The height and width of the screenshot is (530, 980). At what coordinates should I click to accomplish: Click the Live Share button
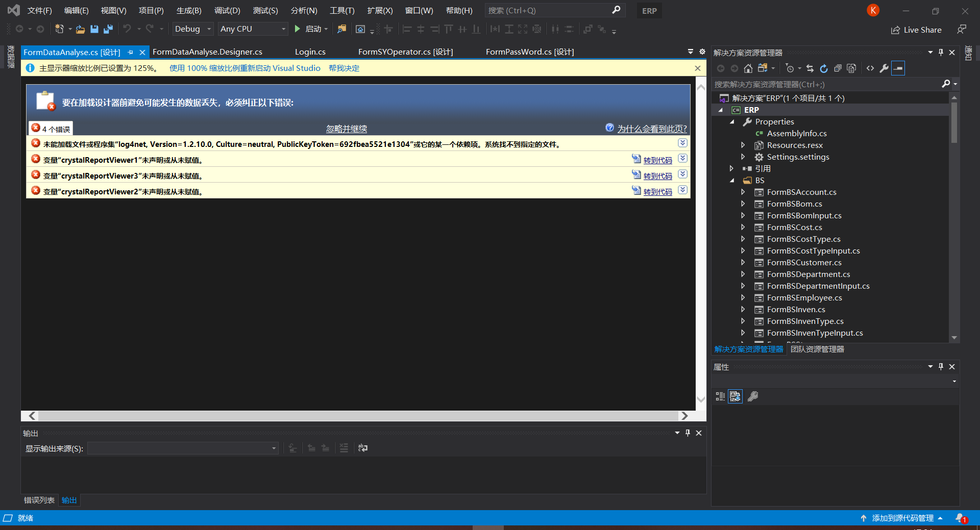[x=916, y=30]
